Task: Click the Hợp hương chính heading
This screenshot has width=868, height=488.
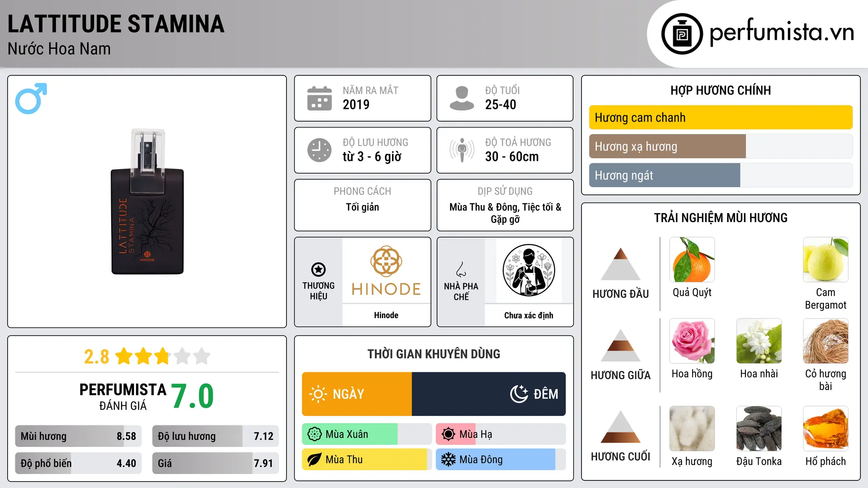Action: (x=721, y=90)
